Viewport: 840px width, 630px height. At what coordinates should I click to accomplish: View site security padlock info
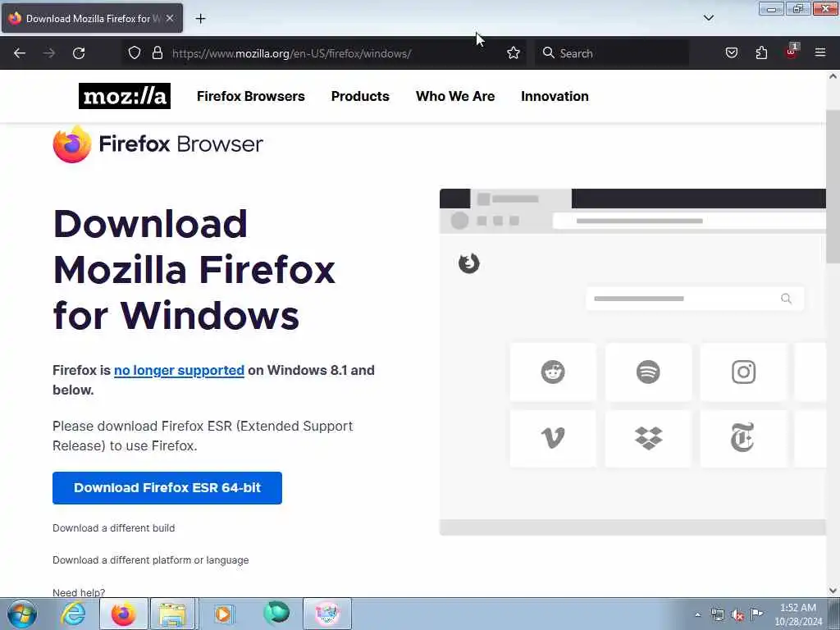157,53
